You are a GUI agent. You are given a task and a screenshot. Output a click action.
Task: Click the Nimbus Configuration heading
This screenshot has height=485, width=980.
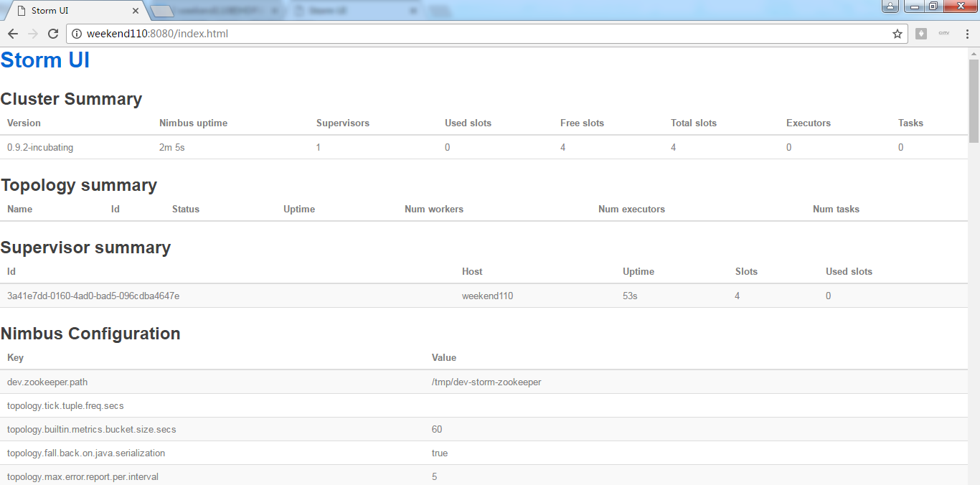(x=90, y=334)
